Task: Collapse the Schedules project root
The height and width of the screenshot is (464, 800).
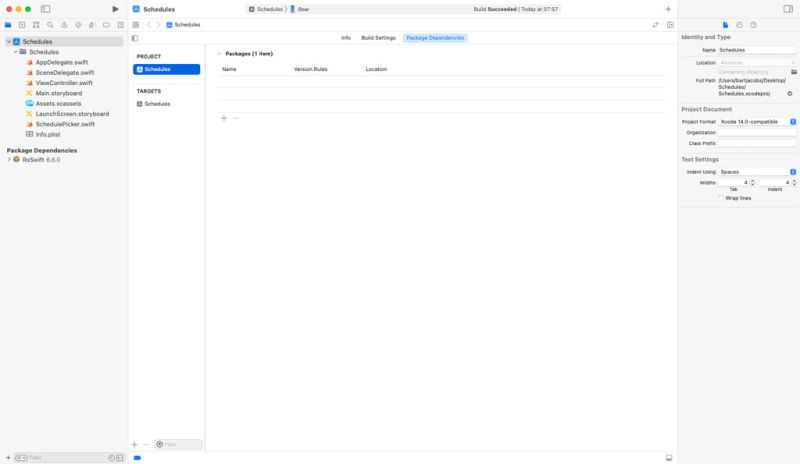Action: coord(9,41)
